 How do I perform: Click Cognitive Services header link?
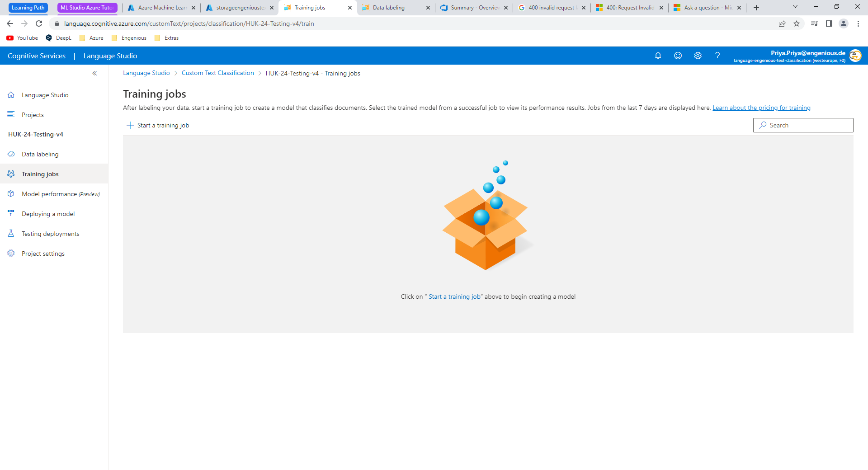click(x=37, y=56)
